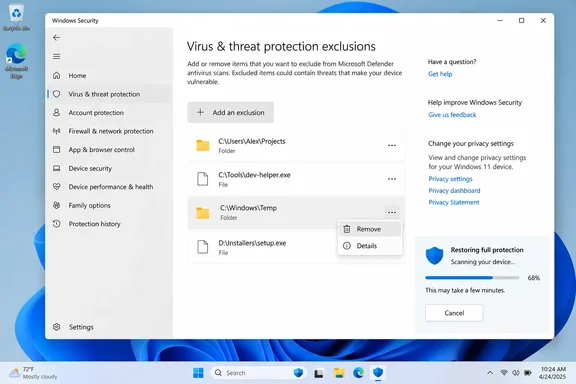Open the Get help link
Screen dimensions: 576x384
pos(440,74)
